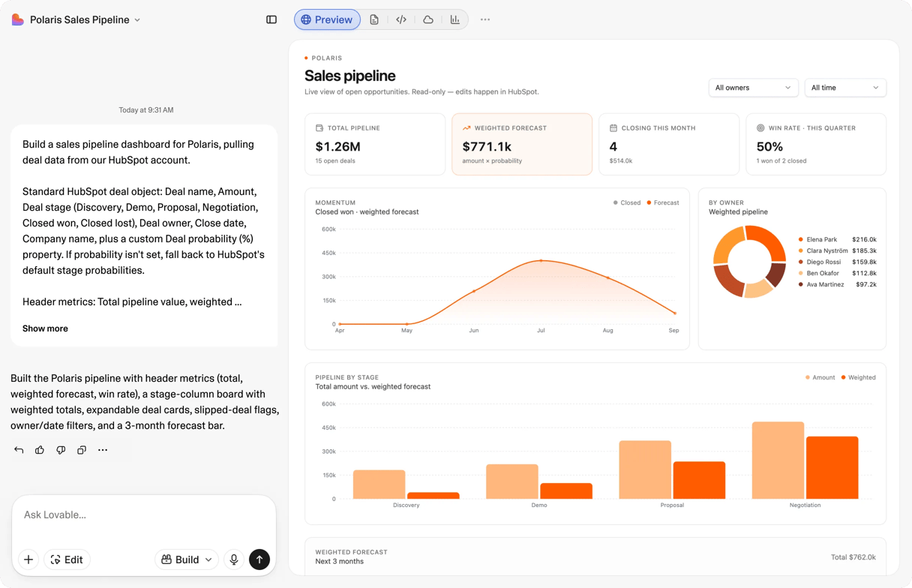Click the Proposal amount bar
The image size is (912, 588).
coord(645,469)
